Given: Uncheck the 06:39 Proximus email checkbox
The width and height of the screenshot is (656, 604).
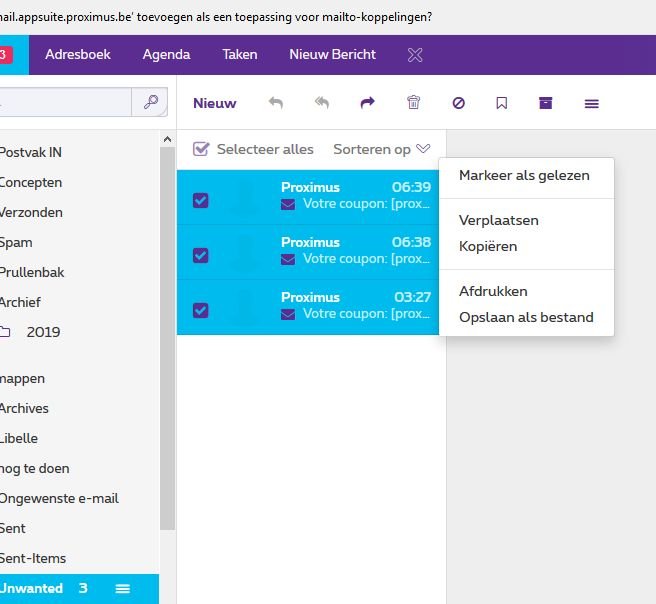Looking at the screenshot, I should pos(200,200).
